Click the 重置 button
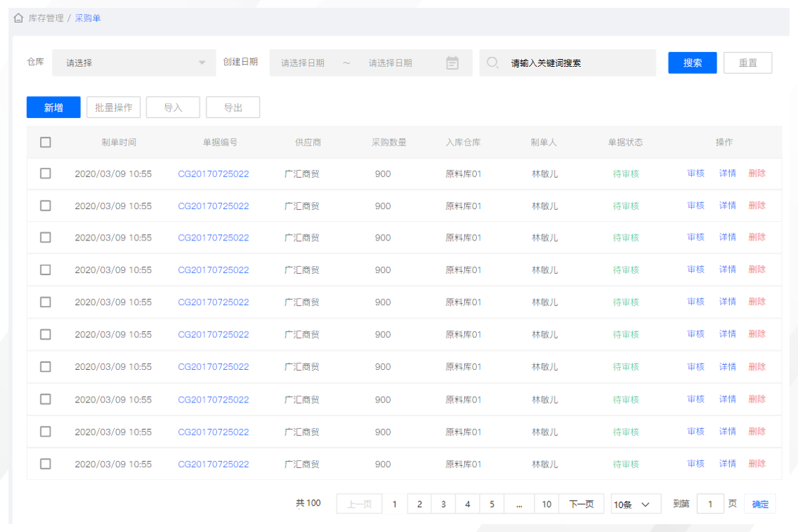The width and height of the screenshot is (798, 532). (747, 63)
